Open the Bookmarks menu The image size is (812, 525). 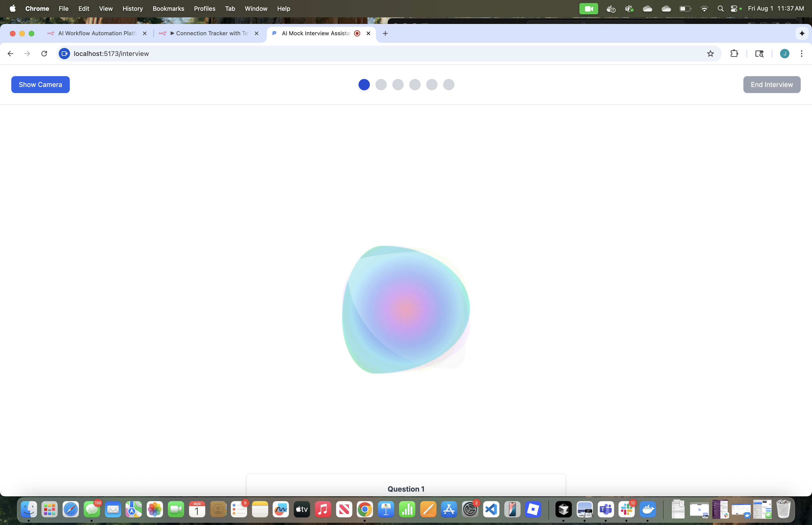click(x=168, y=8)
